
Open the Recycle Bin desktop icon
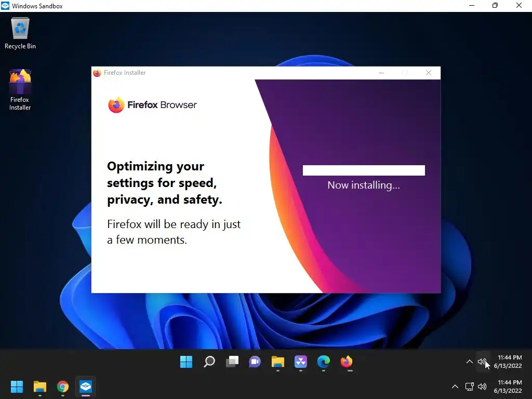[x=20, y=34]
